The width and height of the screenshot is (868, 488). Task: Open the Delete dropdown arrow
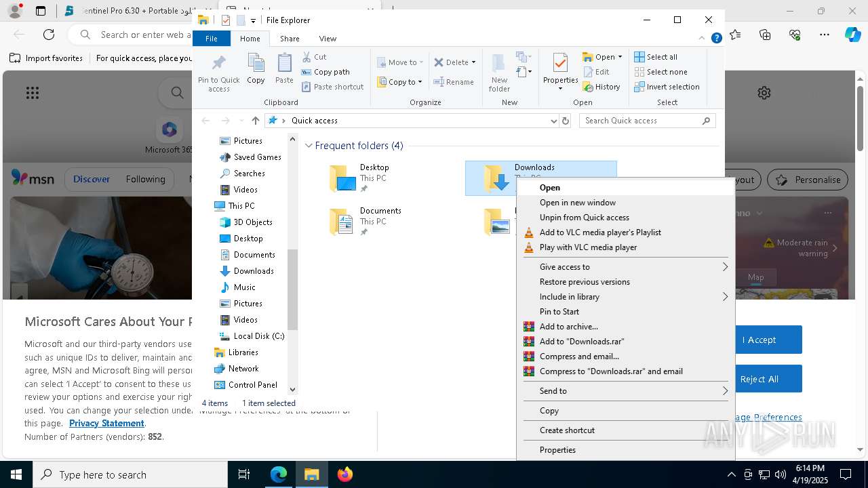pyautogui.click(x=473, y=62)
